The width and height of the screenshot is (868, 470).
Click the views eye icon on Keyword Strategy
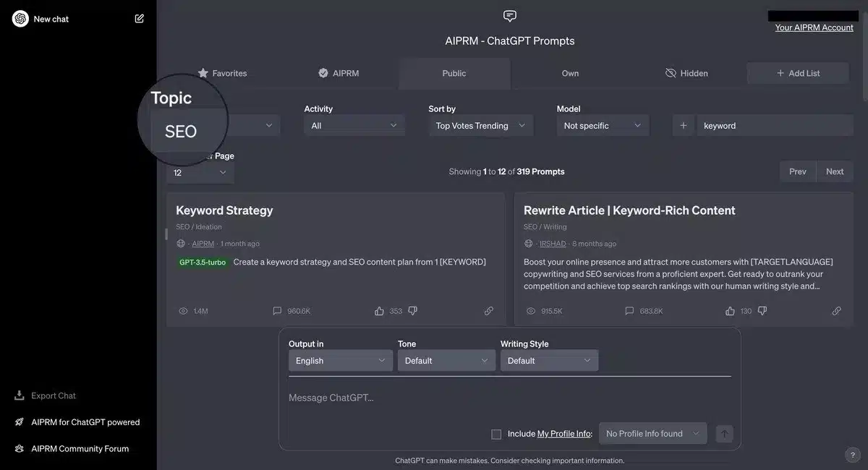coord(183,311)
